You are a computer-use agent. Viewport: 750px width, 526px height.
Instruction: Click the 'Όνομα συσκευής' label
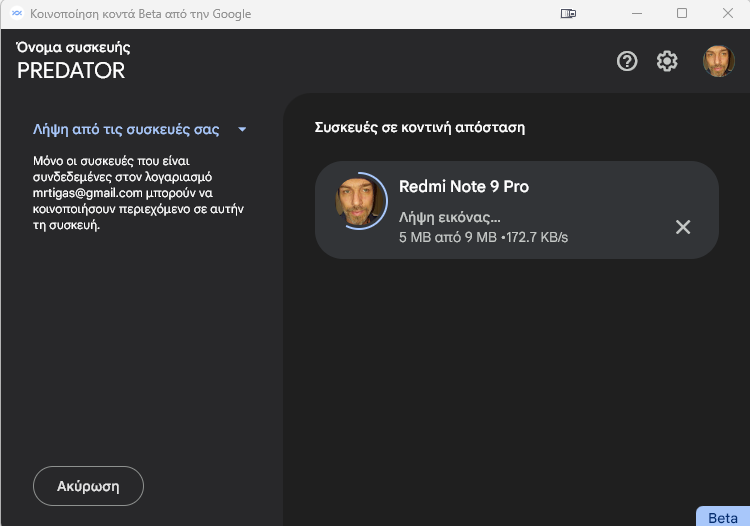point(73,47)
